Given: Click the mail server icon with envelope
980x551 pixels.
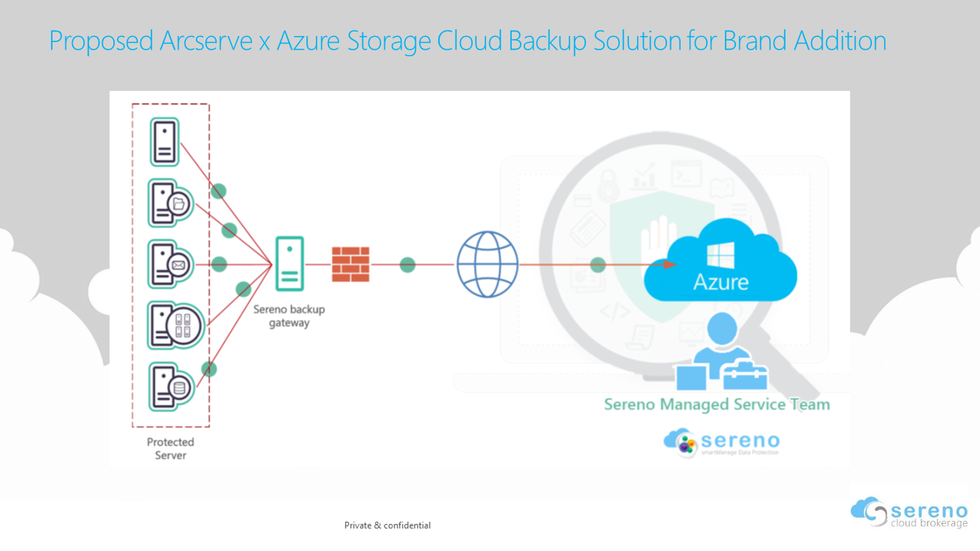Looking at the screenshot, I should tap(170, 264).
